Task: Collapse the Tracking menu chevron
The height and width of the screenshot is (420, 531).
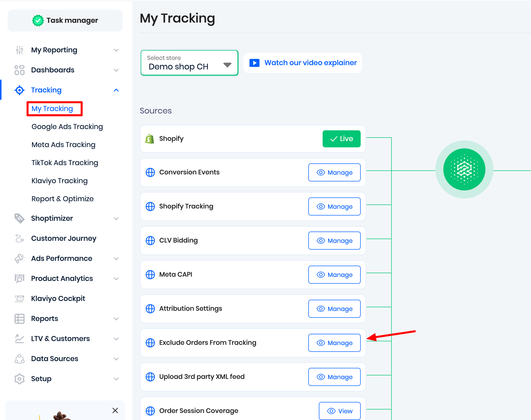Action: pyautogui.click(x=116, y=90)
